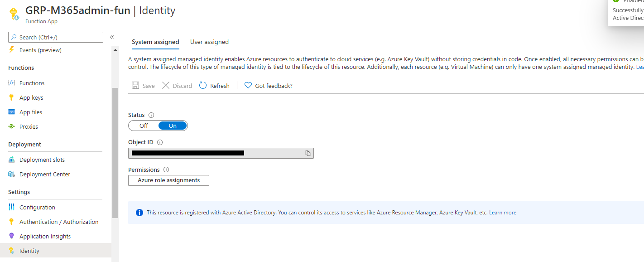The image size is (644, 262).
Task: Switch to the System assigned tab
Action: click(x=155, y=42)
